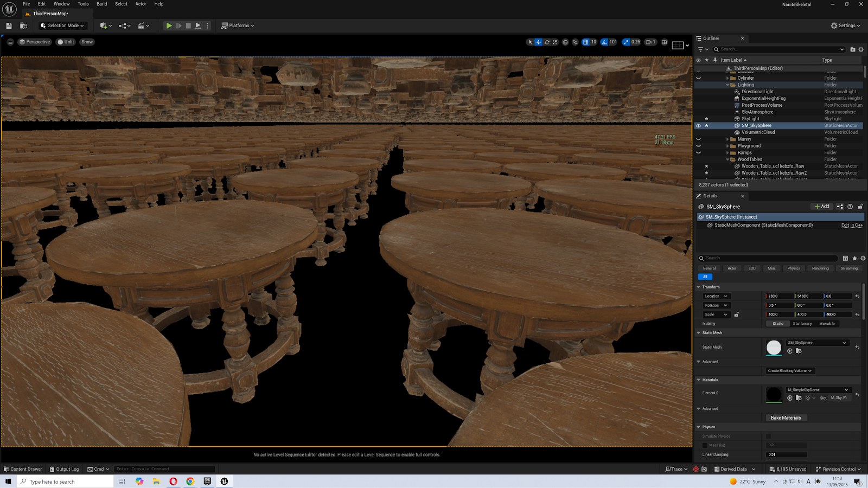Toggle visibility of SM_SkySphere actor
Image resolution: width=868 pixels, height=488 pixels.
pos(698,126)
